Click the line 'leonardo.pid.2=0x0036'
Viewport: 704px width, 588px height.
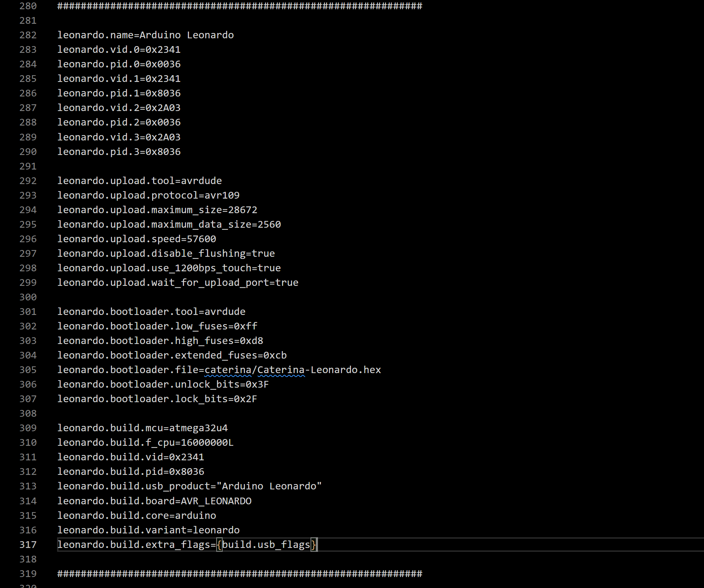pyautogui.click(x=119, y=122)
